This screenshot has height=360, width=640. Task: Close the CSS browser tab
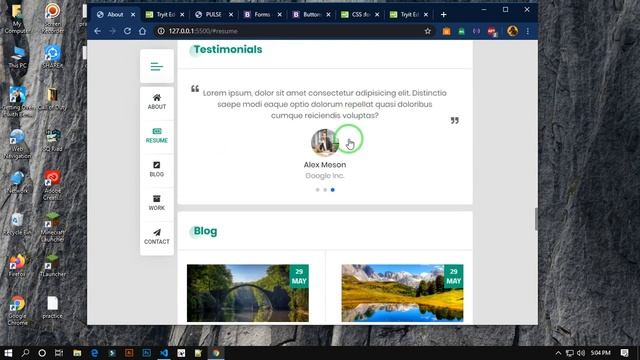(x=377, y=15)
